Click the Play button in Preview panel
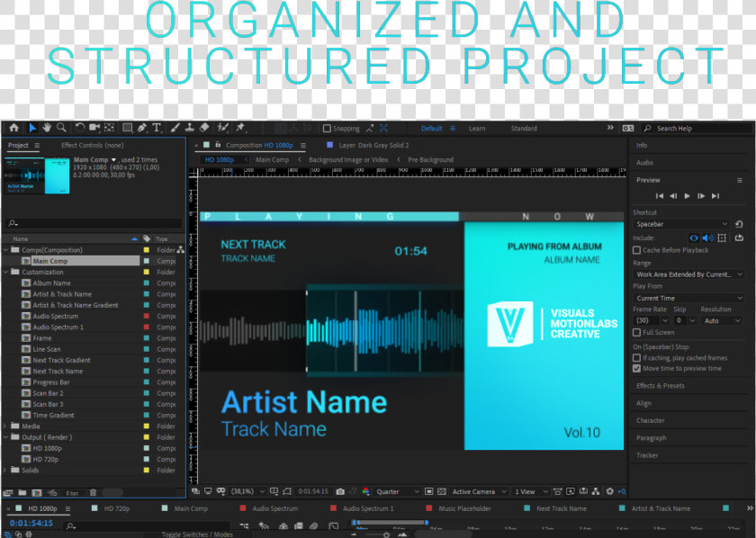756x538 pixels. click(x=687, y=196)
